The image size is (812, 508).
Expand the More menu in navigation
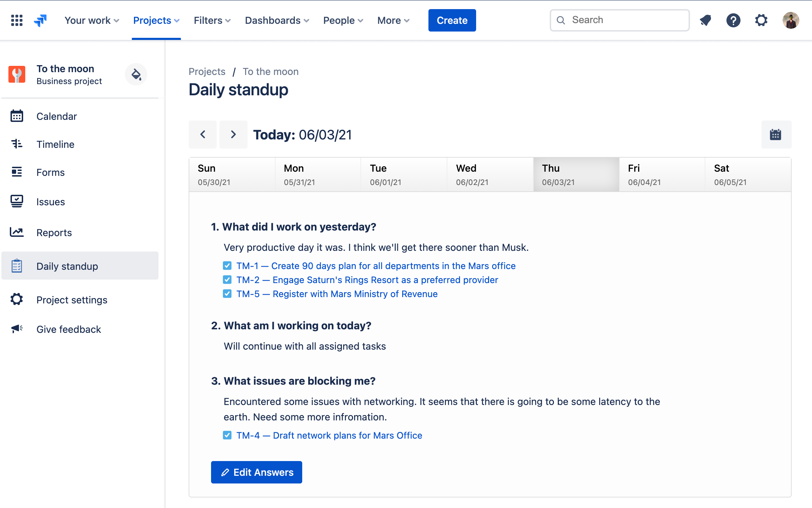(393, 20)
